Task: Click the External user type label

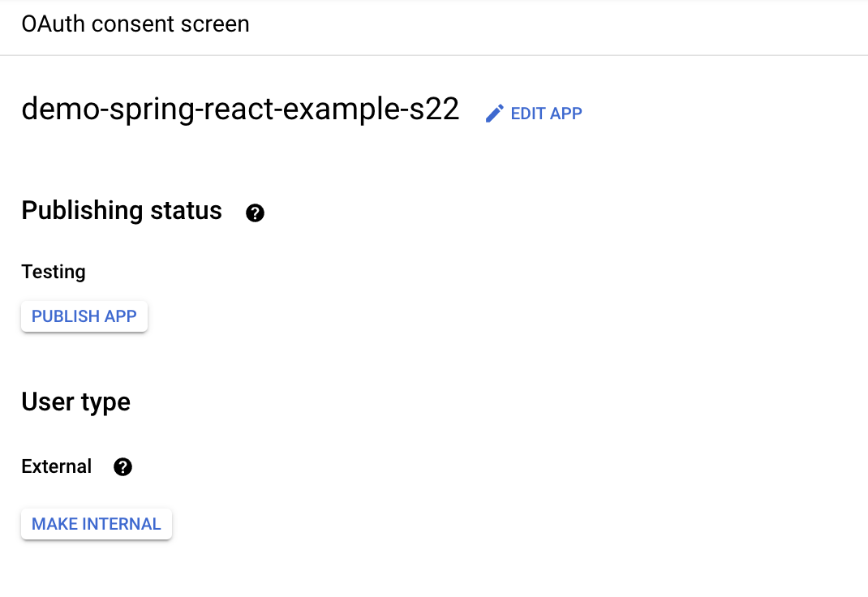Action: (57, 466)
